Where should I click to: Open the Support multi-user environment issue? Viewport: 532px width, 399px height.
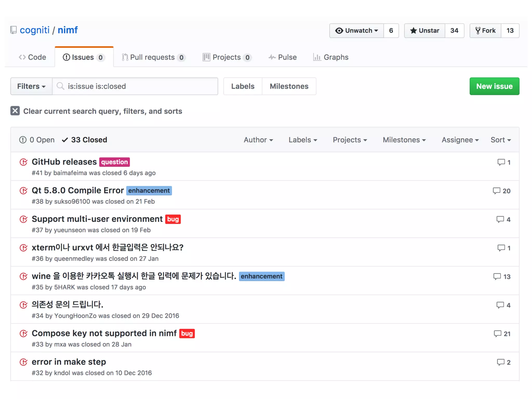click(97, 219)
